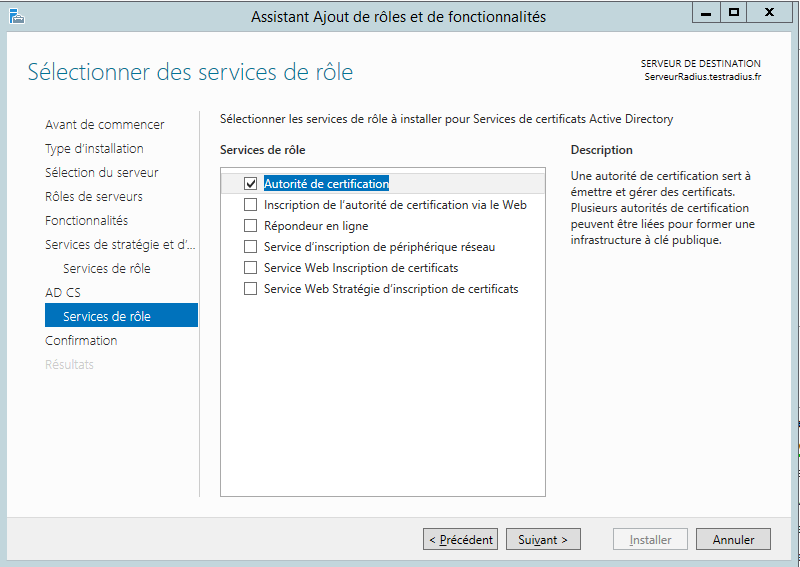Cancel the wizard with Annuler
This screenshot has width=800, height=567.
click(x=733, y=539)
